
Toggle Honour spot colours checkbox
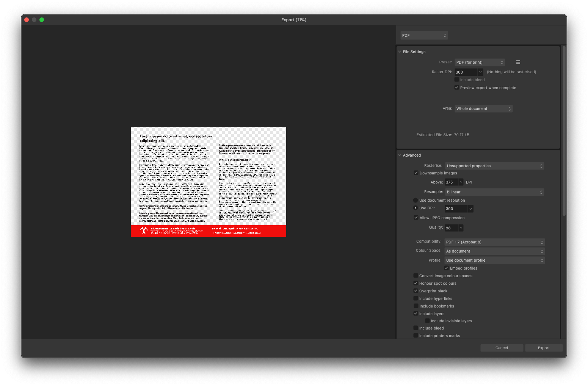click(416, 283)
